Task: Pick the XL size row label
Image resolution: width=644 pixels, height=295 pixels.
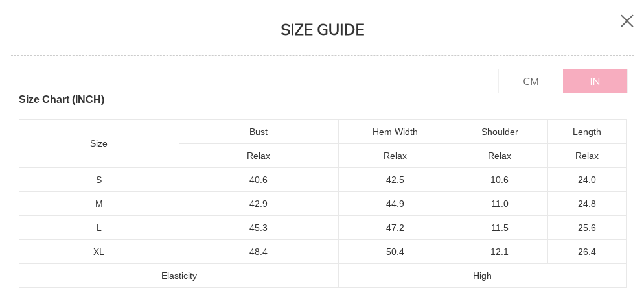Action: (x=98, y=252)
